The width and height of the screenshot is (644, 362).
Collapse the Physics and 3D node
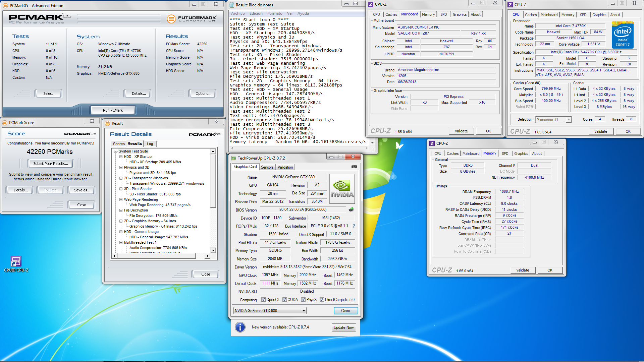pyautogui.click(x=121, y=167)
